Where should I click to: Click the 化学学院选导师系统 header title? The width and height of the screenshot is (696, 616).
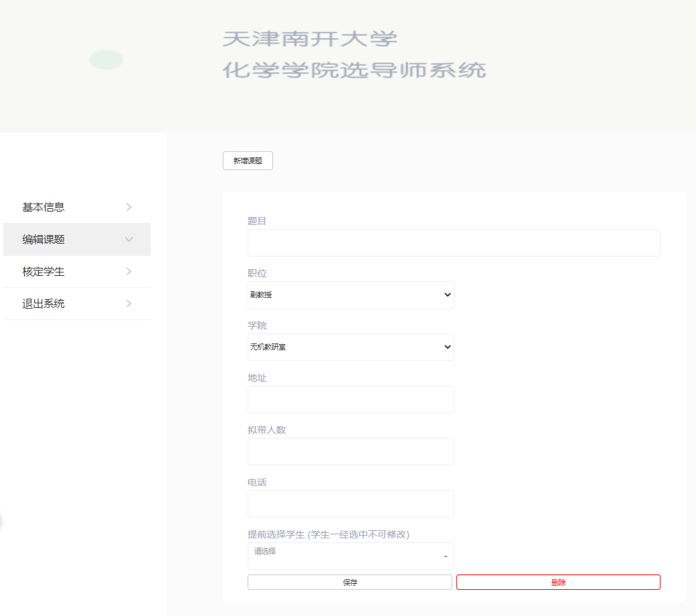click(x=354, y=70)
